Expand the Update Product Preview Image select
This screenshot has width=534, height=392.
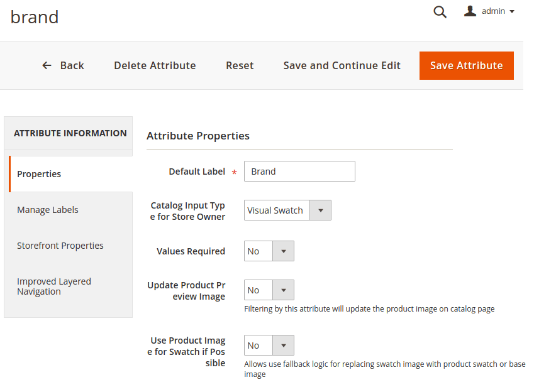tap(269, 290)
